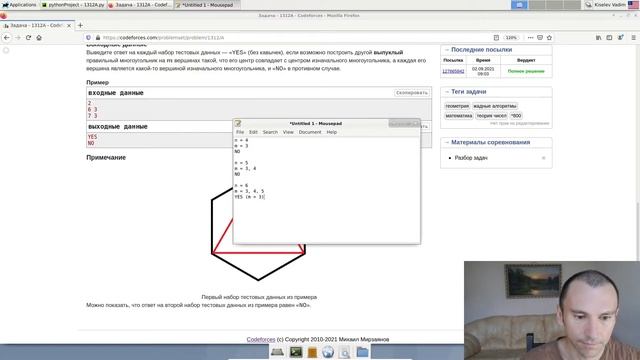Viewport: 640px width, 360px height.
Task: Collapse the Теги задачи sidebar box
Action: [x=447, y=92]
